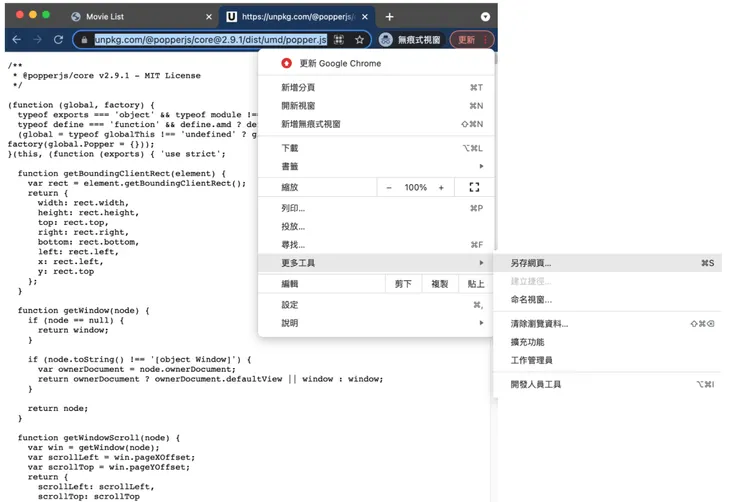Click the code line 'function getWindowScroll(node) {'
Viewport: 740px width, 502px height.
coord(99,438)
